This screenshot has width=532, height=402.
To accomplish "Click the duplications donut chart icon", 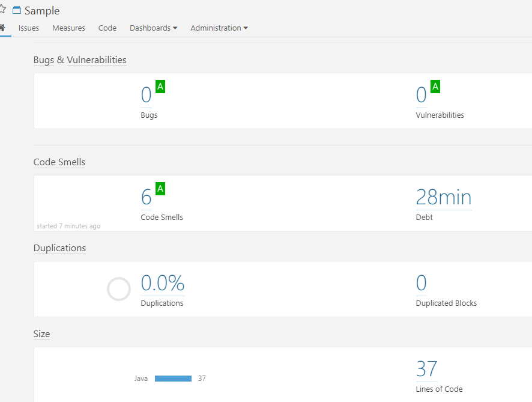I will (x=119, y=289).
